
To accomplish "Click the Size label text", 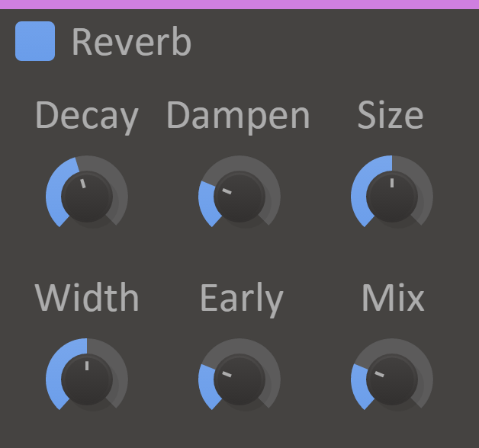I will pyautogui.click(x=391, y=115).
